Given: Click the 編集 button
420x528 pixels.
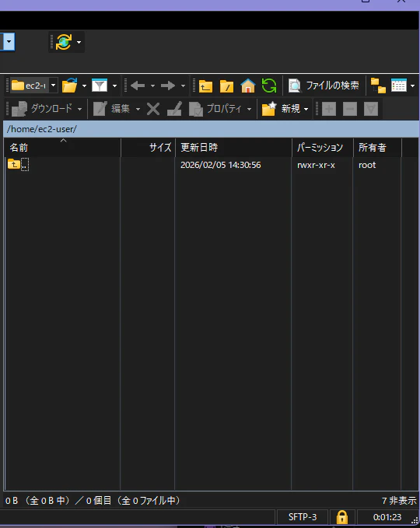Looking at the screenshot, I should 111,108.
